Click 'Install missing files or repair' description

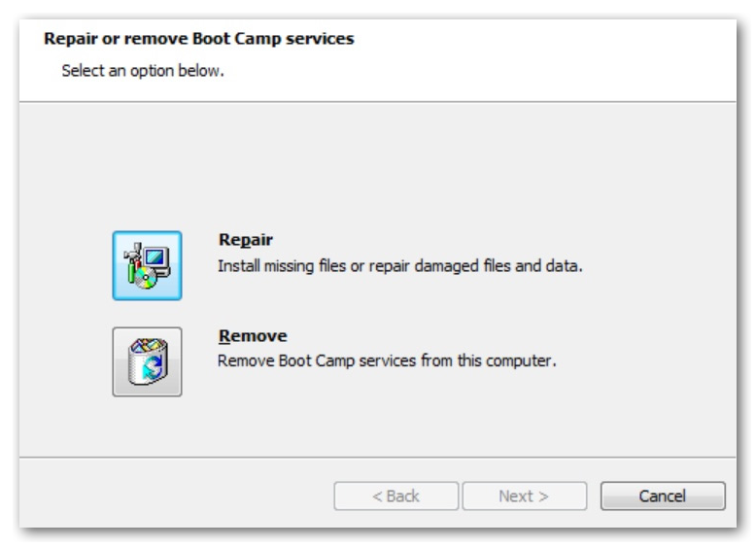313,266
